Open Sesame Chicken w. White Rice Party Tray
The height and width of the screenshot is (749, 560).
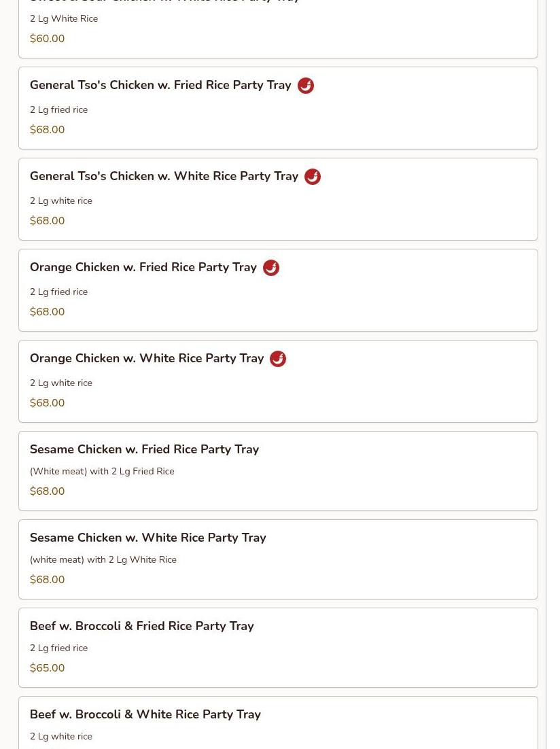pos(147,538)
